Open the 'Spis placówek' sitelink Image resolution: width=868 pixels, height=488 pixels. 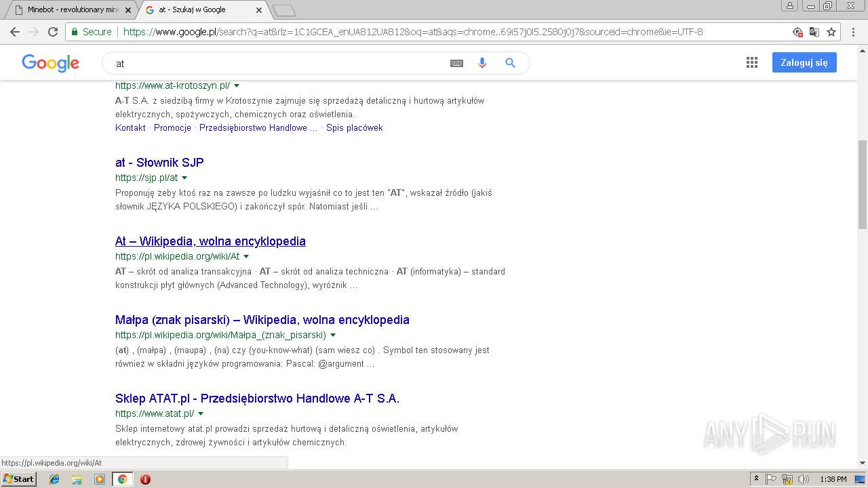[354, 127]
